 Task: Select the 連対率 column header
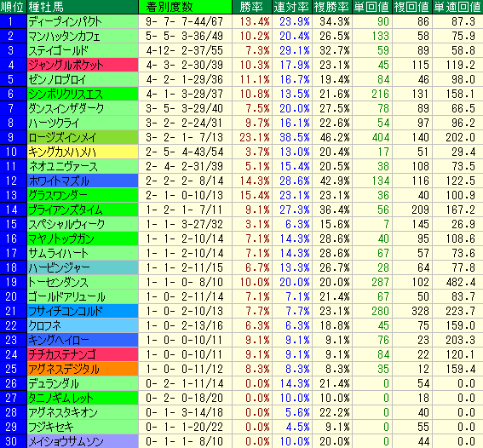292,7
